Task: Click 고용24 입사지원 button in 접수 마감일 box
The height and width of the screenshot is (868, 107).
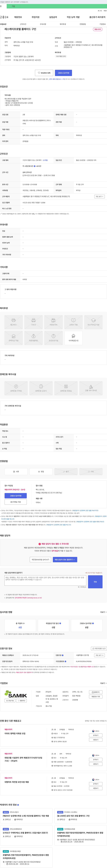Action: [15, 496]
